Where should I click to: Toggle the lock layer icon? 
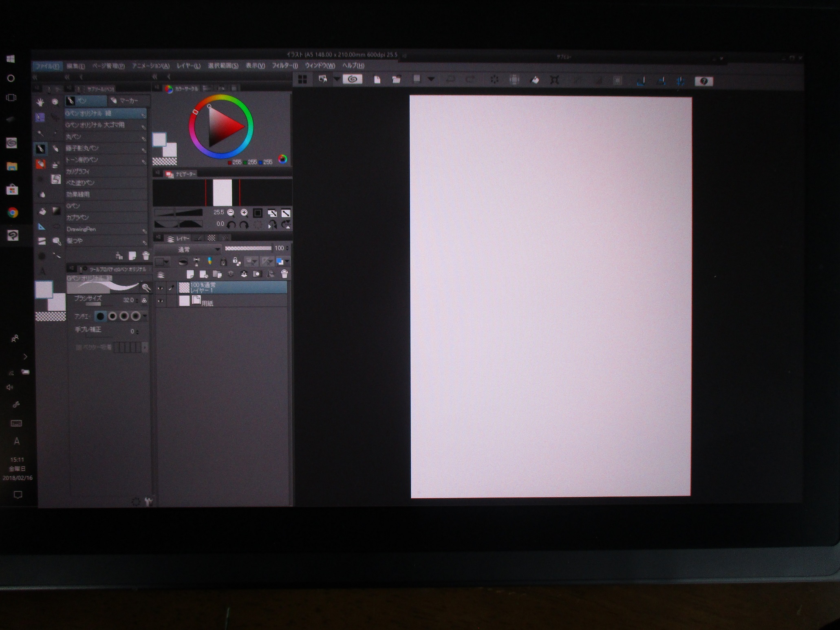point(223,261)
